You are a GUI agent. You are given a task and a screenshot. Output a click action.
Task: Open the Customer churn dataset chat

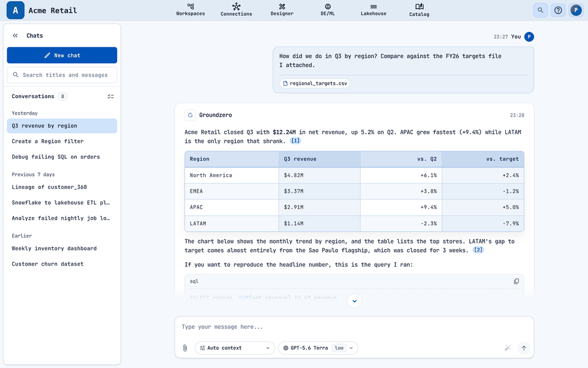click(62, 264)
